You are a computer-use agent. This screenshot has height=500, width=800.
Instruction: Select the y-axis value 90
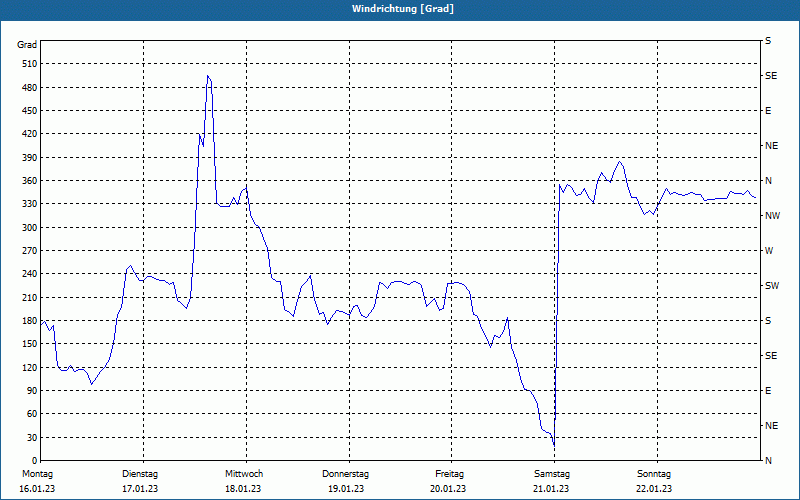click(32, 391)
